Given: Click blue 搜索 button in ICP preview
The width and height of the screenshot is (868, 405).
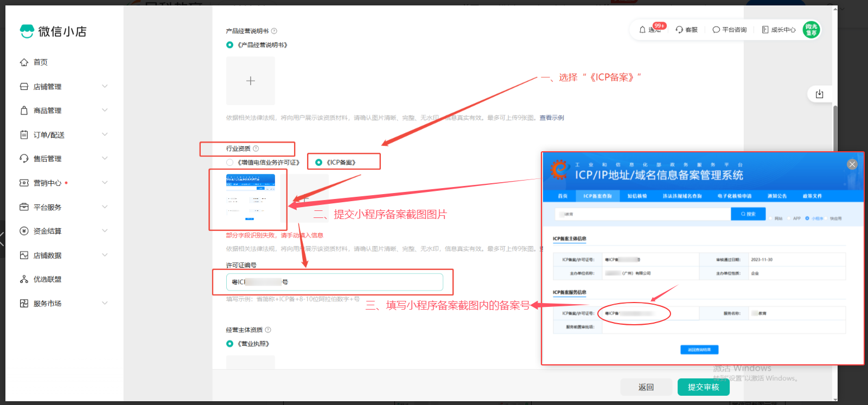Looking at the screenshot, I should 748,214.
